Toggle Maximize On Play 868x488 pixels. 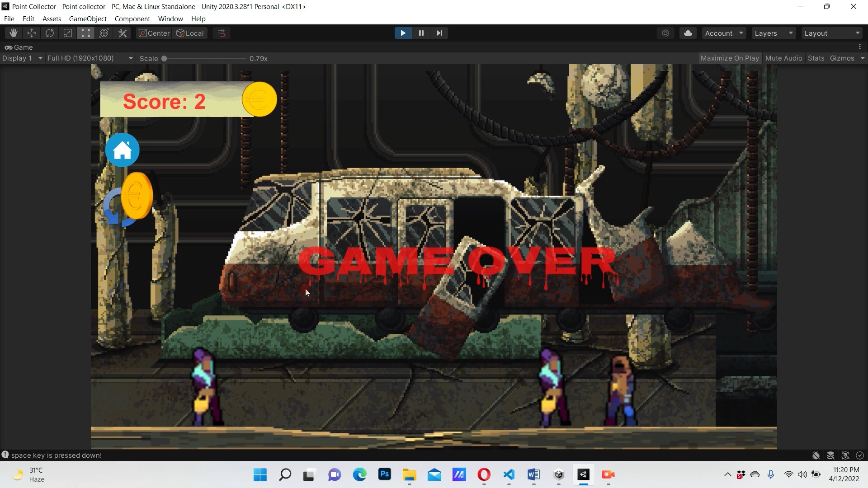[729, 58]
